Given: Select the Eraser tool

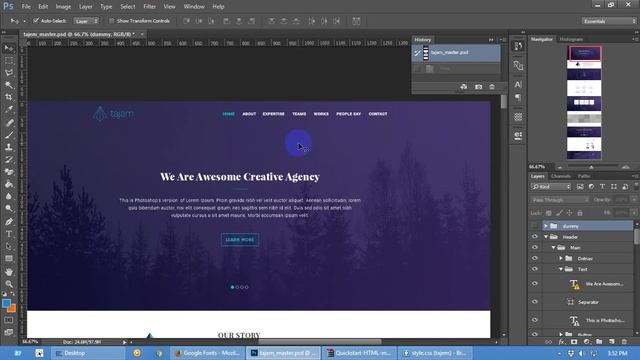Looking at the screenshot, I should (9, 171).
